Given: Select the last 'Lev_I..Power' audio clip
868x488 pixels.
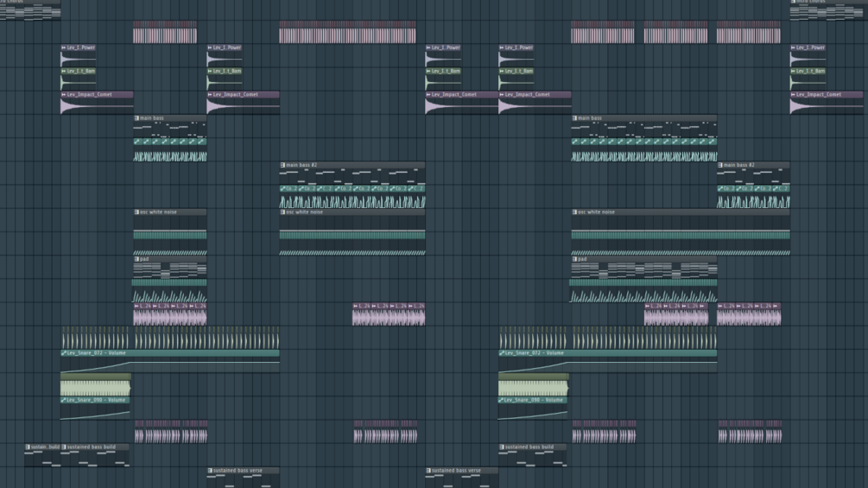Looking at the screenshot, I should pos(808,56).
